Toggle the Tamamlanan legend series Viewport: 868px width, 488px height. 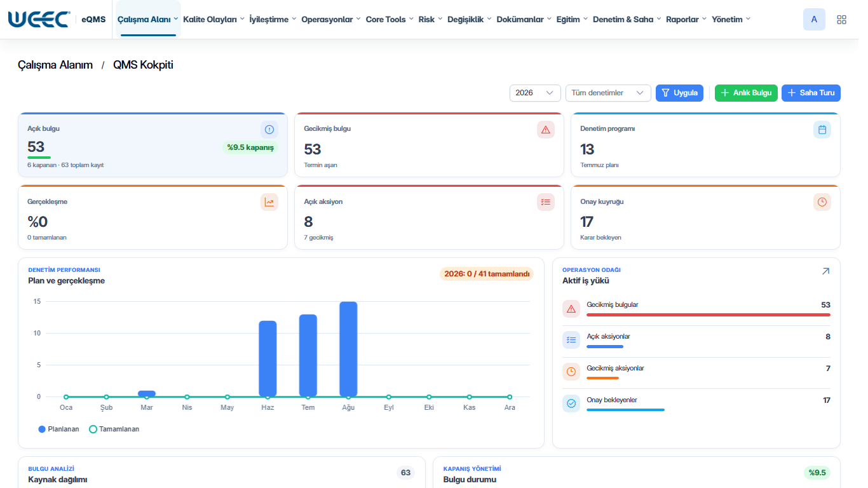(x=114, y=429)
